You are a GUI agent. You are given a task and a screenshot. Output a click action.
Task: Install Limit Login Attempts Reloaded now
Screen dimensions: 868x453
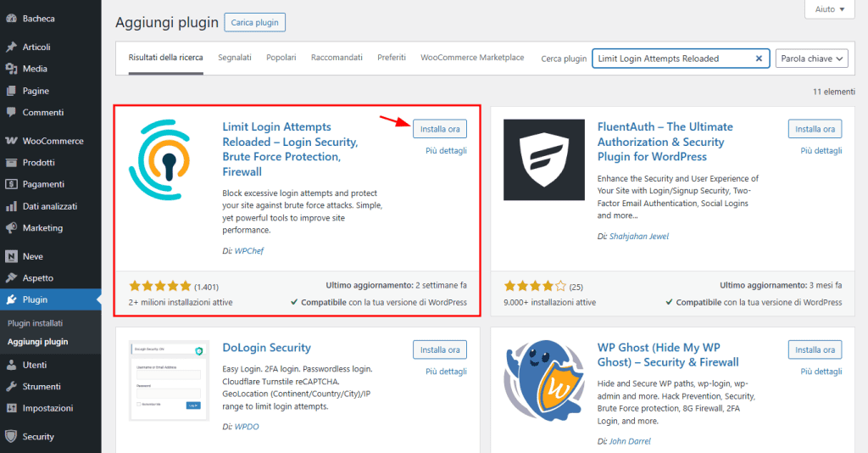coord(440,129)
